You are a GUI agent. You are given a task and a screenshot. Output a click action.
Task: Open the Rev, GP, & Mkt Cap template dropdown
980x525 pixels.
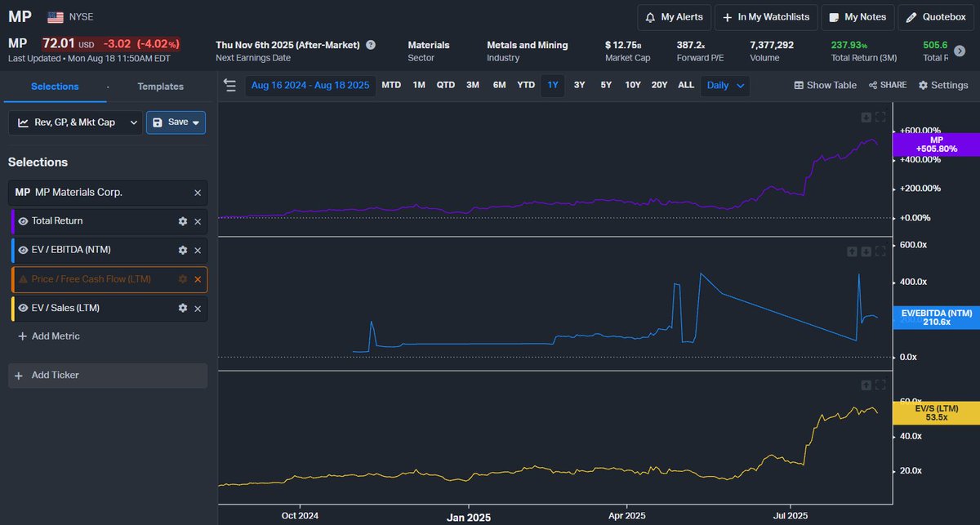click(75, 122)
